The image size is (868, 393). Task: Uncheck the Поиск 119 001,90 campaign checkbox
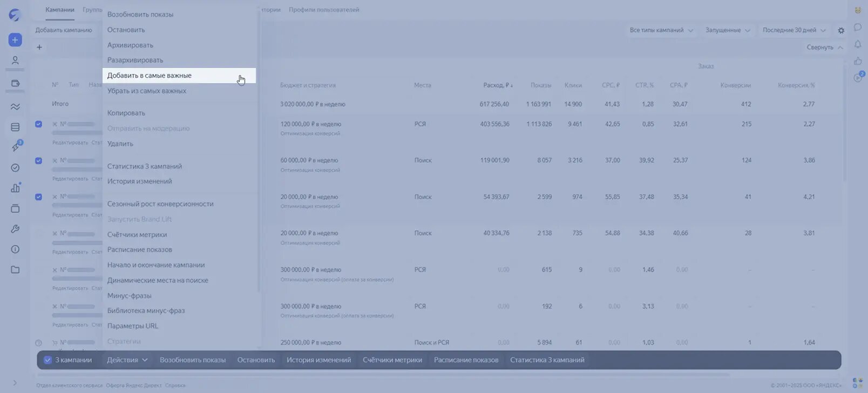(x=38, y=160)
